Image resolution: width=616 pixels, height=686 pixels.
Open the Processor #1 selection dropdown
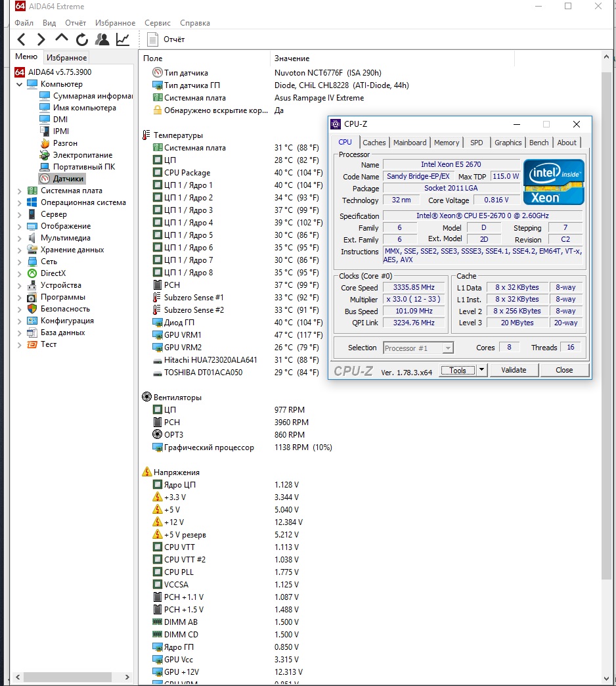click(x=418, y=348)
